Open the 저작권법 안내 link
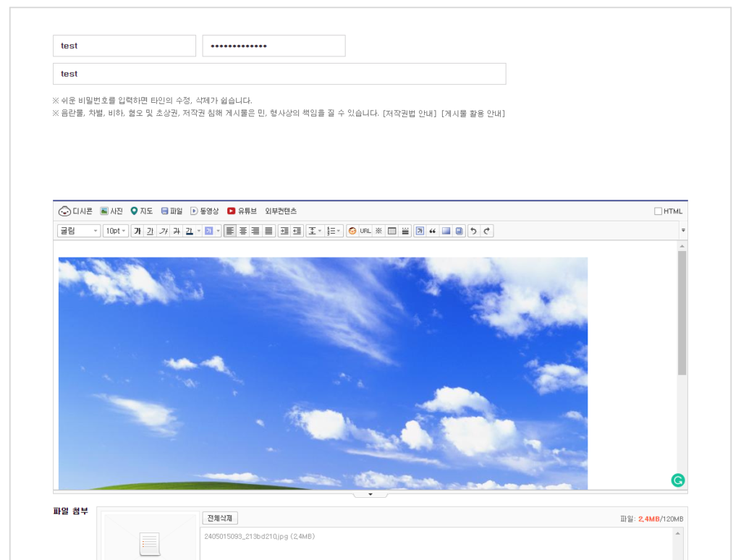This screenshot has width=741, height=560. pos(410,114)
